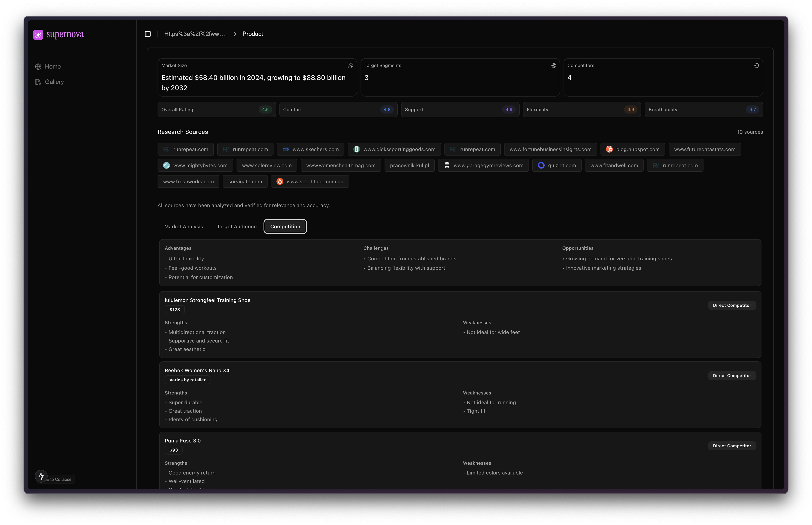Click the Reebok Varies by retailer tag

click(x=187, y=380)
